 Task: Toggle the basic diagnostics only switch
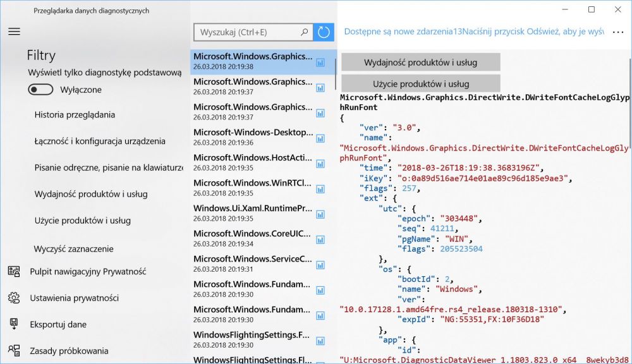coord(40,90)
